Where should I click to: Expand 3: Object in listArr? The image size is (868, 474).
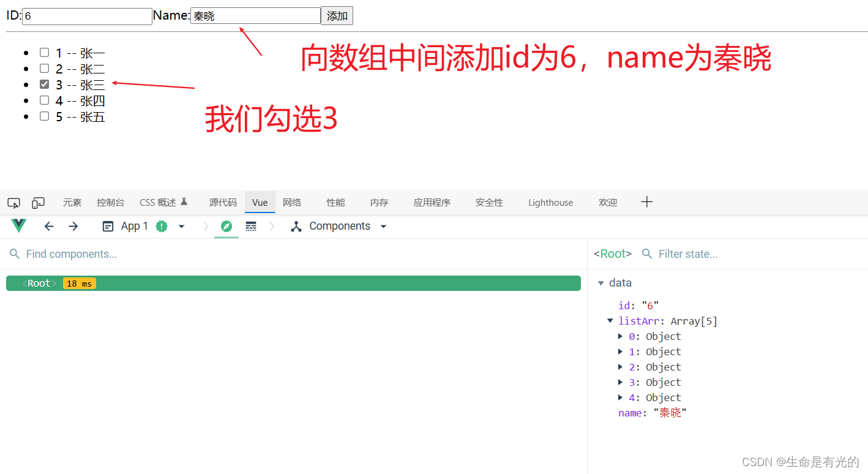point(620,382)
